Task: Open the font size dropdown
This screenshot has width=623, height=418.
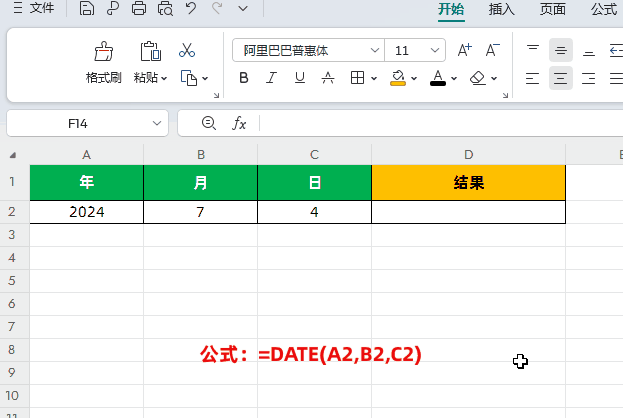Action: tap(435, 50)
